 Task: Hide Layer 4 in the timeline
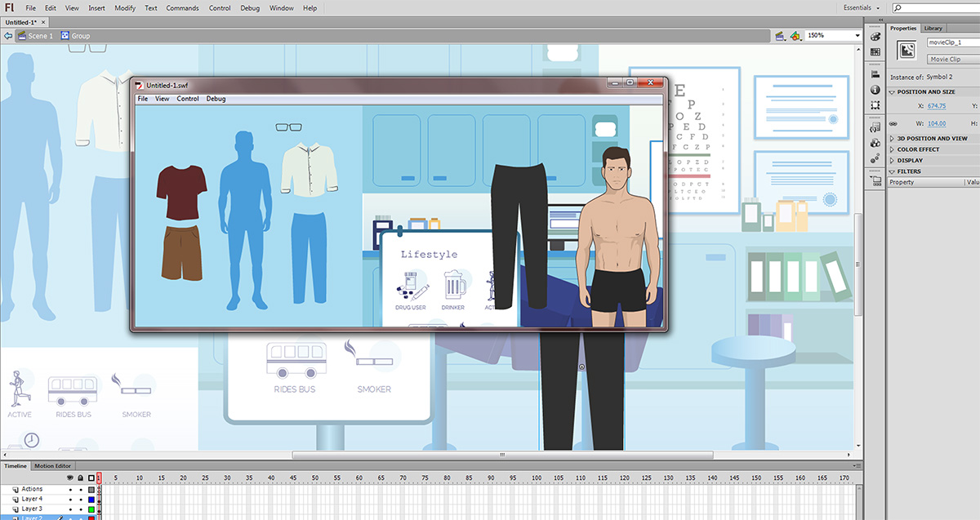tap(70, 499)
